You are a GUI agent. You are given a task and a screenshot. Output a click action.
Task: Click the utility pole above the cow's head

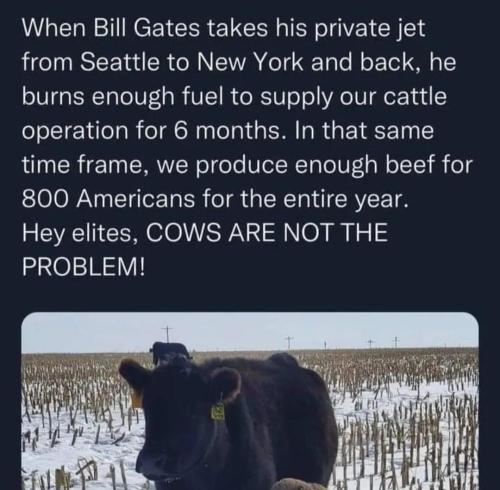[167, 334]
